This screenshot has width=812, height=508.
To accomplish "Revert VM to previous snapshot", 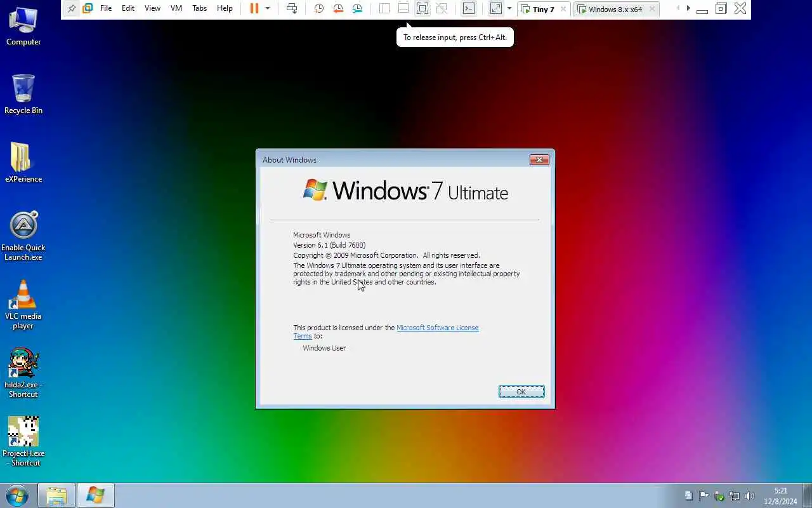I will 338,8.
